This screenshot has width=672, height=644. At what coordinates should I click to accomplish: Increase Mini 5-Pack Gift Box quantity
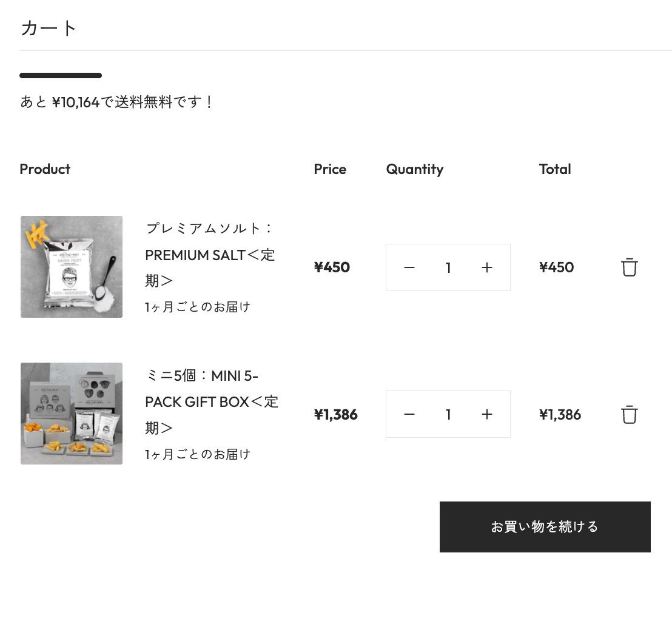coord(487,414)
